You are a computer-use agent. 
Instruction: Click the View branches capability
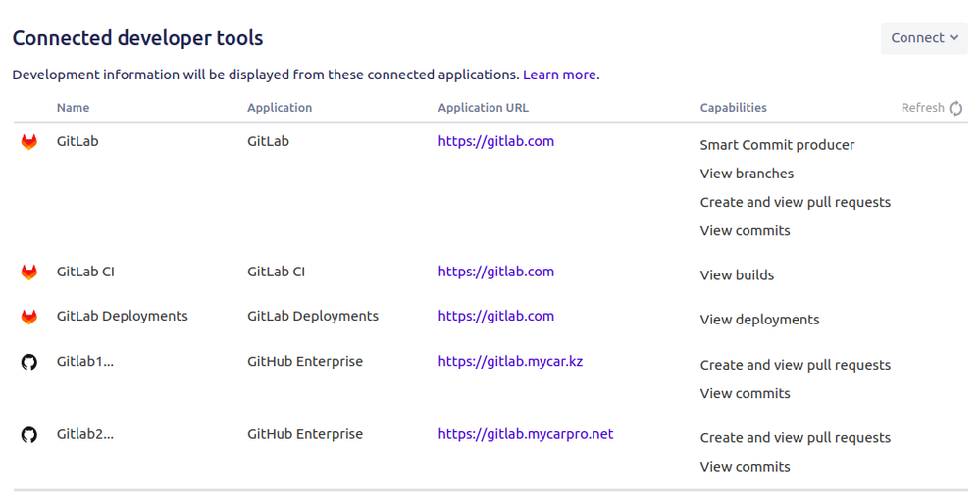747,174
